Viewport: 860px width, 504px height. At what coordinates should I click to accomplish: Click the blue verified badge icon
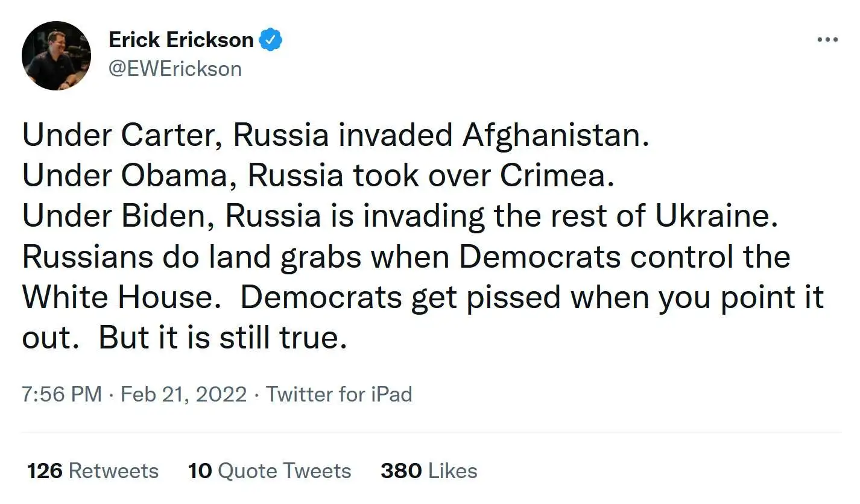pyautogui.click(x=271, y=40)
